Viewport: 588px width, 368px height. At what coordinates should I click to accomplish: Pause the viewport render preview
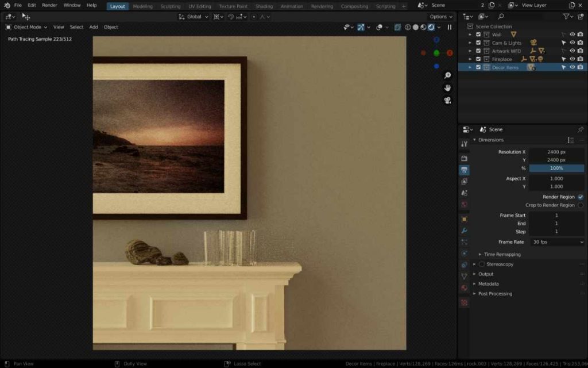click(x=450, y=27)
